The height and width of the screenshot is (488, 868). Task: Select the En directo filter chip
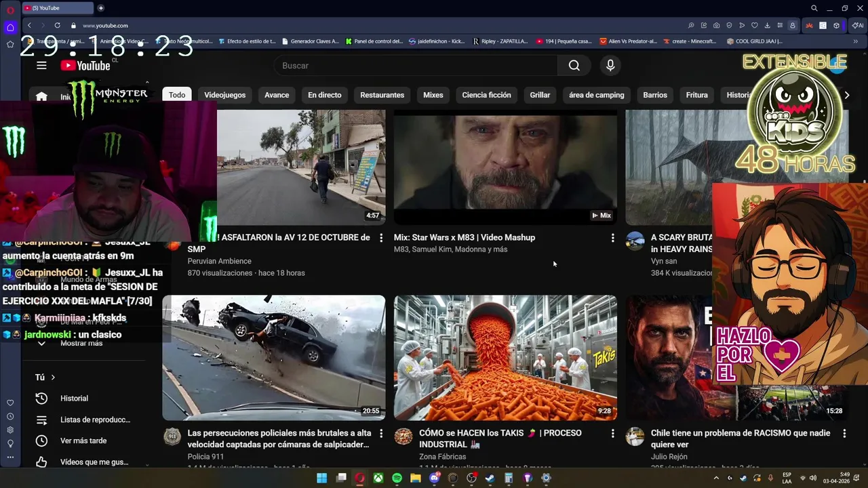[324, 95]
